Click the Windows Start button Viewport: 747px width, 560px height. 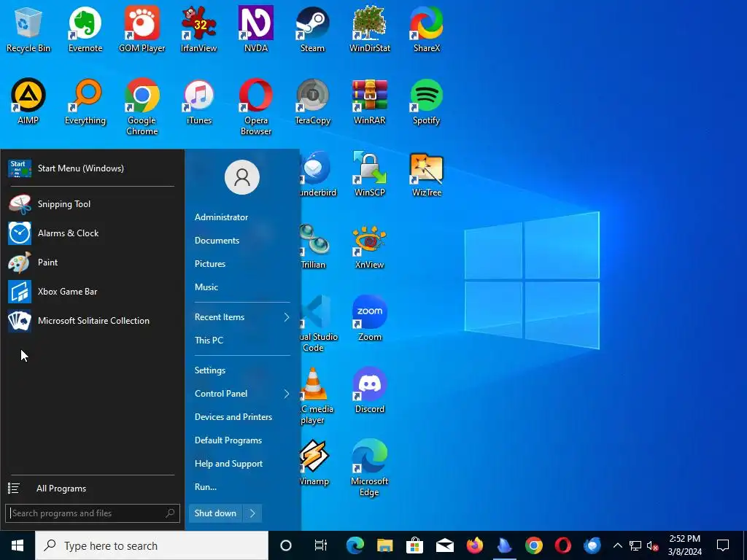pos(18,545)
